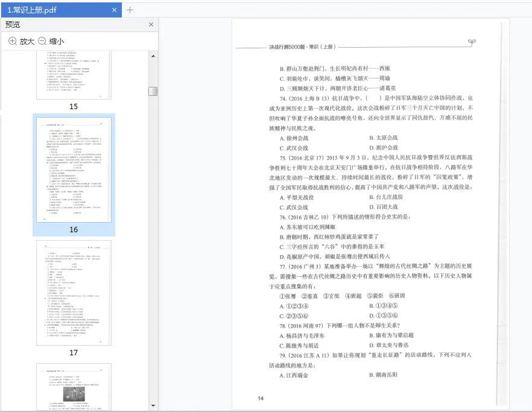Click the line B. 群山万壑赴荆门 西施

pos(335,69)
